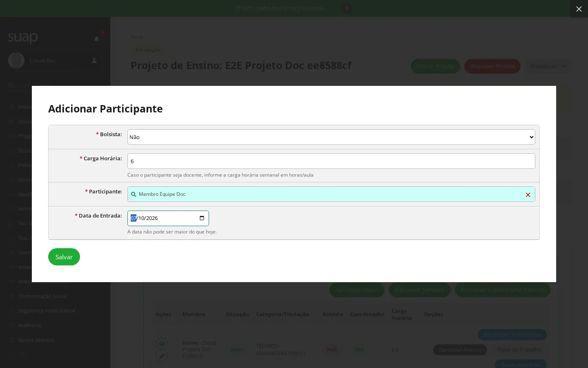Clear the selected participant with red X
The height and width of the screenshot is (368, 588).
pos(528,195)
